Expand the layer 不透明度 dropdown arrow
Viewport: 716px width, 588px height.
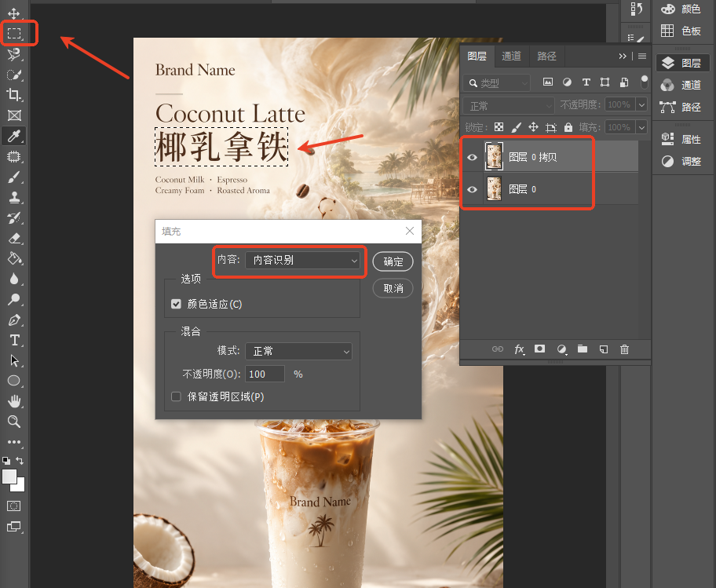tap(641, 104)
